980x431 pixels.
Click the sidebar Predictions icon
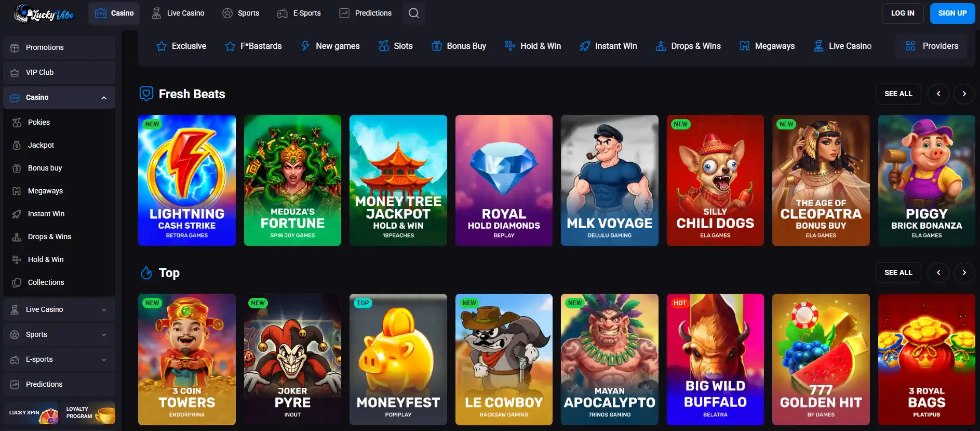(x=15, y=384)
